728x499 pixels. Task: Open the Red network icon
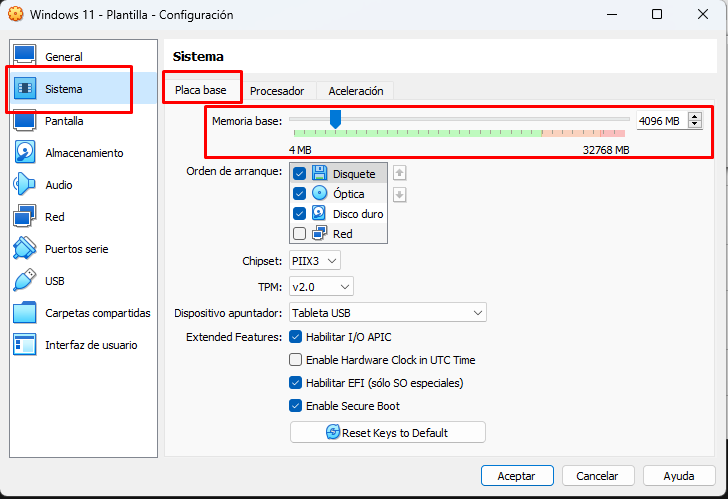pos(25,217)
